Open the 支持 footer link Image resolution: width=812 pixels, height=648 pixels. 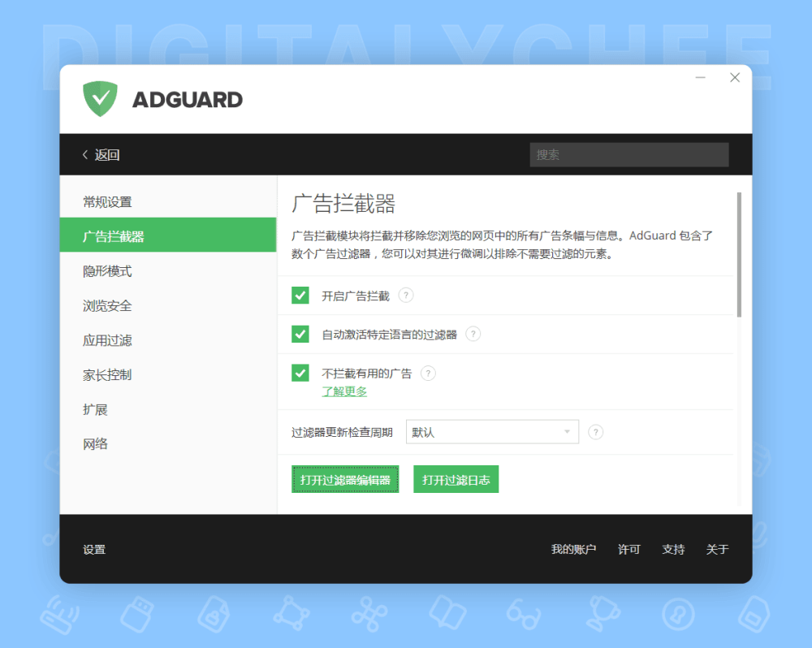673,549
